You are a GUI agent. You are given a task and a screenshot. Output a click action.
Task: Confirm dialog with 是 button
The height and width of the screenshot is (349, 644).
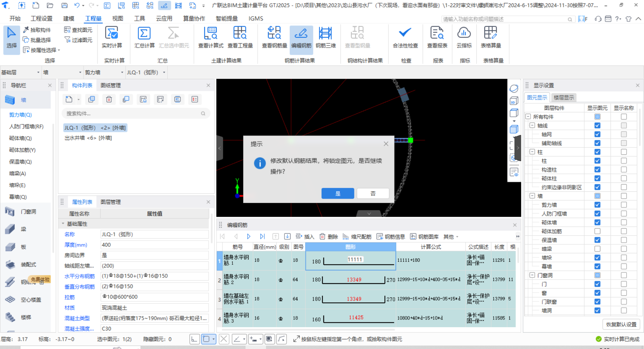coord(338,193)
